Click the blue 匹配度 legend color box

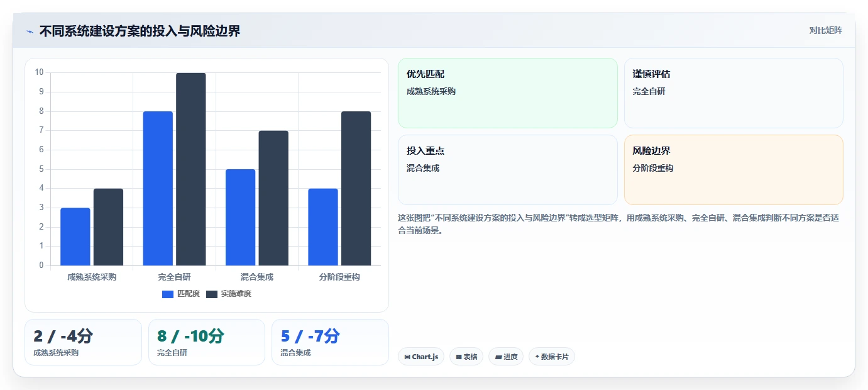click(x=168, y=294)
